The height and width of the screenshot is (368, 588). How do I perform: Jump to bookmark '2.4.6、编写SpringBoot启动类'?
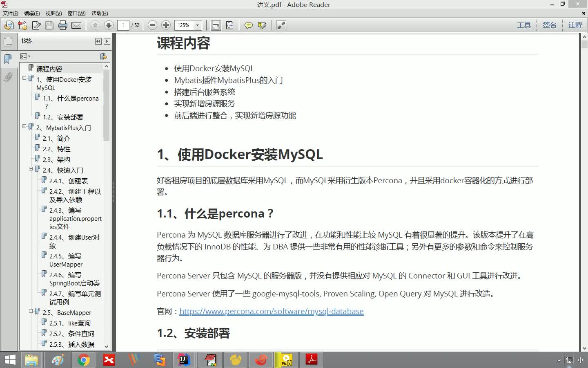click(74, 279)
